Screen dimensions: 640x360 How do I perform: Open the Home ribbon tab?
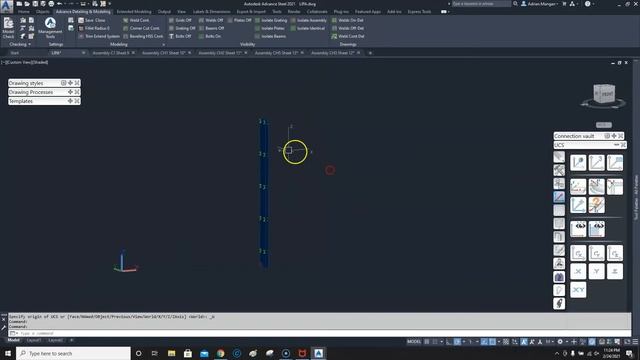[x=23, y=11]
